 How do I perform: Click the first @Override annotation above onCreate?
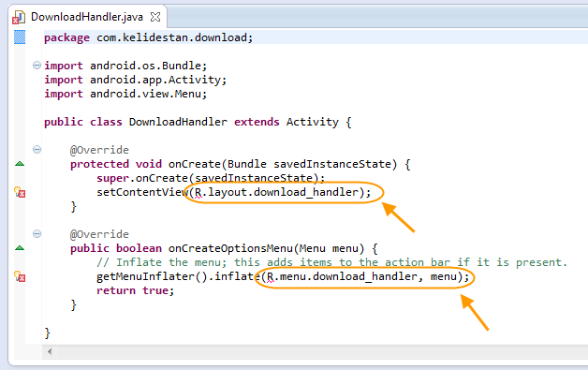pyautogui.click(x=99, y=150)
